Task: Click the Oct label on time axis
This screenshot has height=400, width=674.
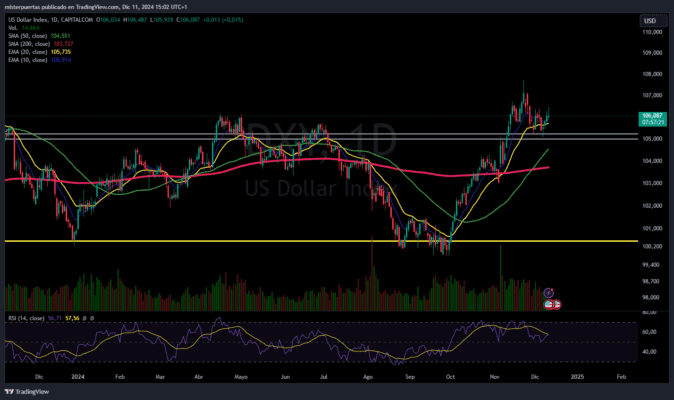Action: 451,379
